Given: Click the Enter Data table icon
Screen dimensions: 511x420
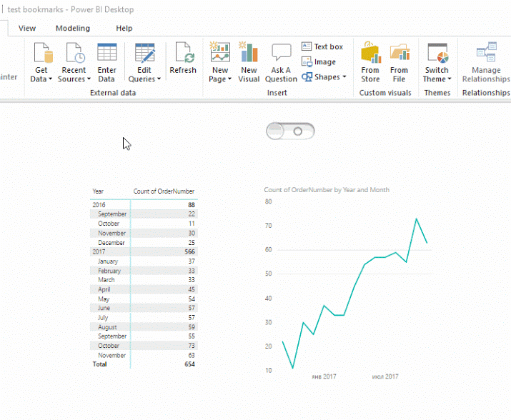Looking at the screenshot, I should (x=107, y=52).
